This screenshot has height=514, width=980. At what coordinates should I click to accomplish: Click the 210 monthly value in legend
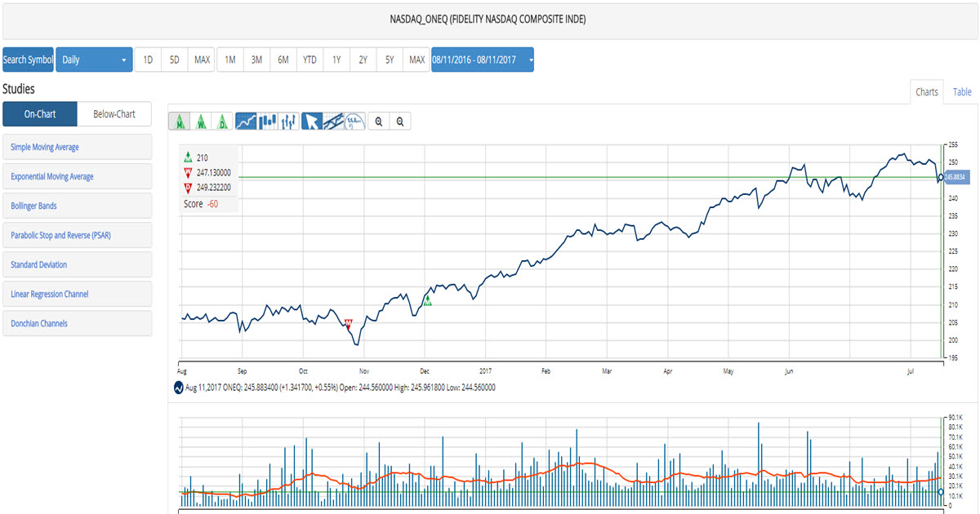[203, 157]
